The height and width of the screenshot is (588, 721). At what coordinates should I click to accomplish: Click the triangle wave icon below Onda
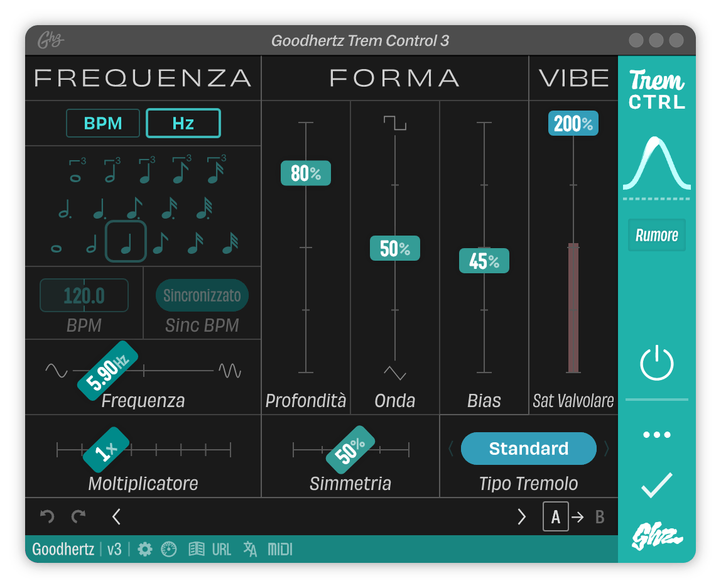(395, 373)
